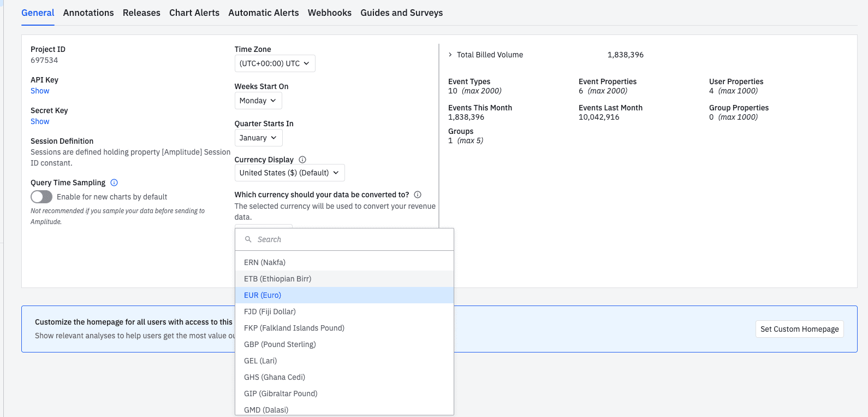The width and height of the screenshot is (868, 417).
Task: Click the currency Search field
Action: coord(349,239)
